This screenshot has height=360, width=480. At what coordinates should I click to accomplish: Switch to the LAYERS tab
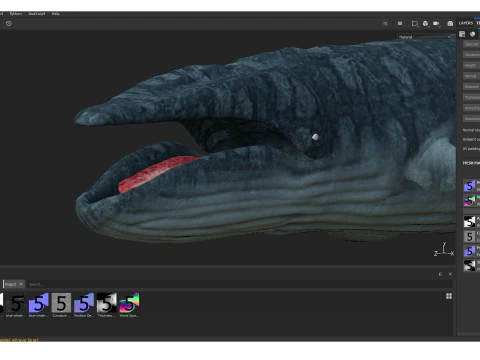[466, 23]
